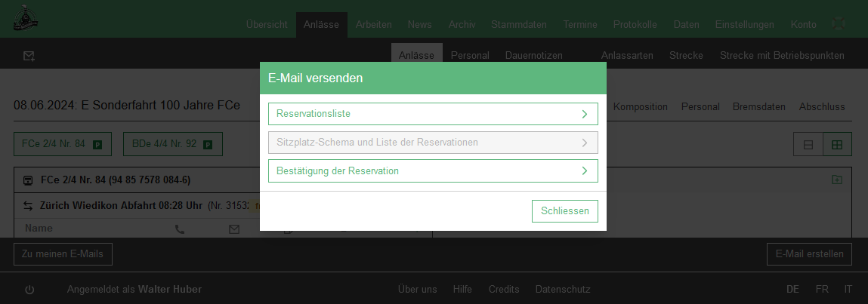Viewport: 868px width, 304px height.
Task: Click event title 08.06.2024 Sonderfahrt 100 Jahre FCe
Action: point(127,105)
